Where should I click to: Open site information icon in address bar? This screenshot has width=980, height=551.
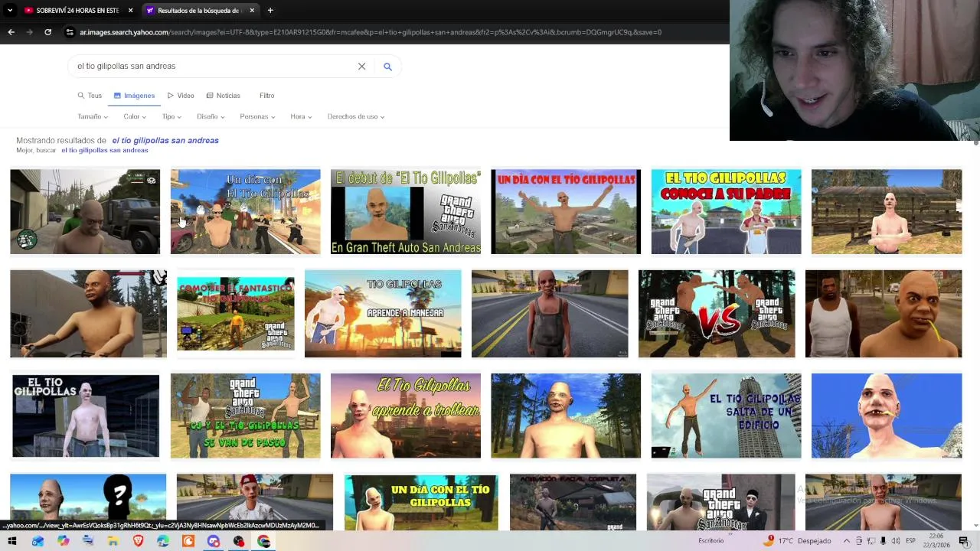tap(70, 32)
